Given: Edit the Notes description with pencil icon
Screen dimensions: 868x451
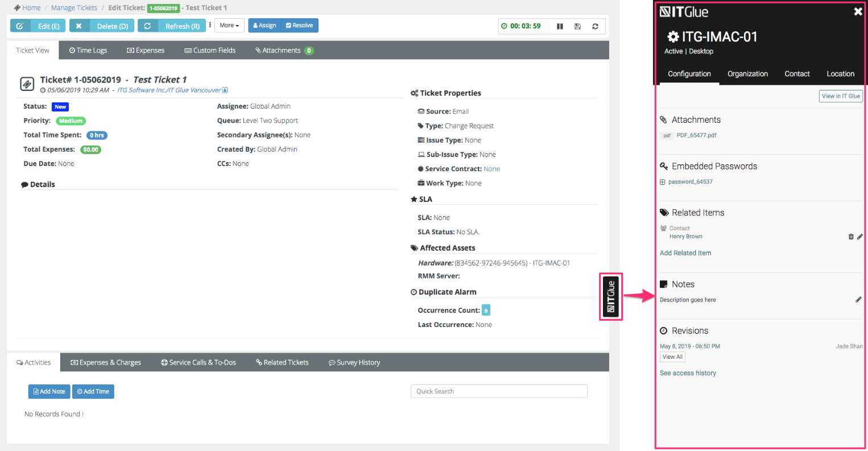Looking at the screenshot, I should tap(858, 300).
